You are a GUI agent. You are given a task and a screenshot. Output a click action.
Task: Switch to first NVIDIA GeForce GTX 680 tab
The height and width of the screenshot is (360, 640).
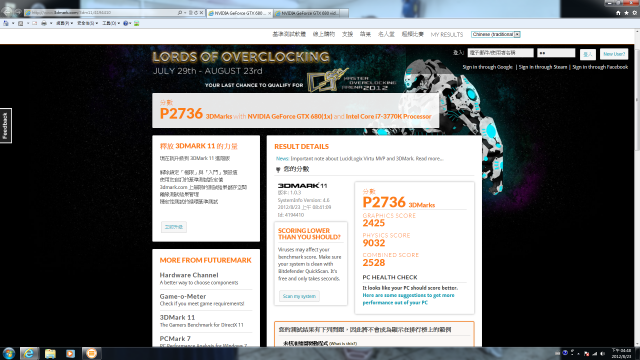coord(240,13)
